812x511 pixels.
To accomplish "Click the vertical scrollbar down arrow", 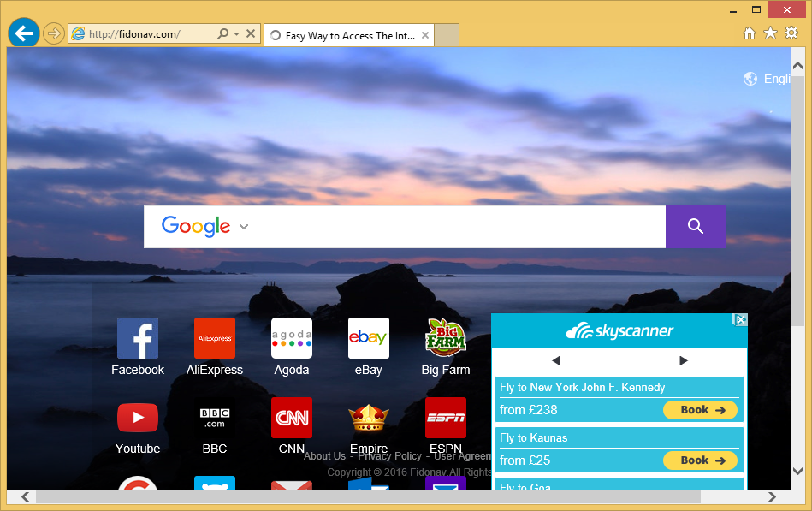I will pos(797,471).
